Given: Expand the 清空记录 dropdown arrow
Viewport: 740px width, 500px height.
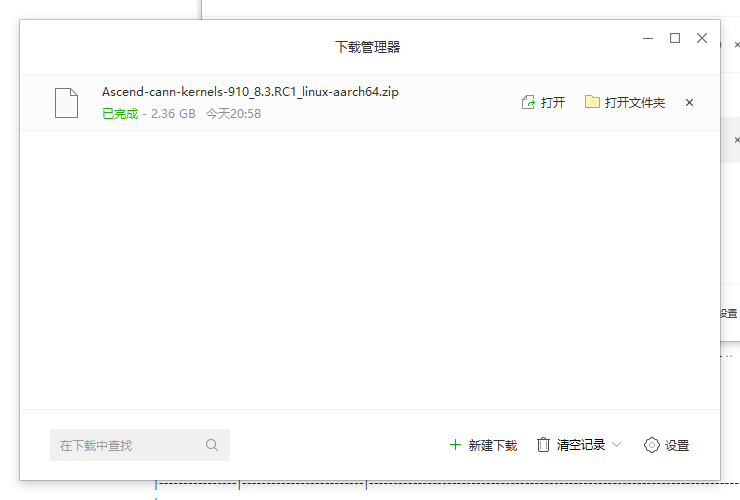Looking at the screenshot, I should 616,445.
